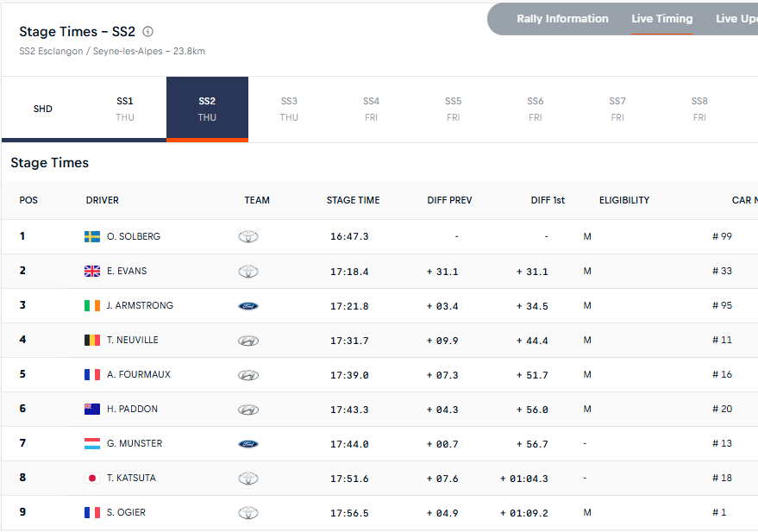Click the Luxembourg flag beside G. Munster
The image size is (758, 532).
pos(92,443)
